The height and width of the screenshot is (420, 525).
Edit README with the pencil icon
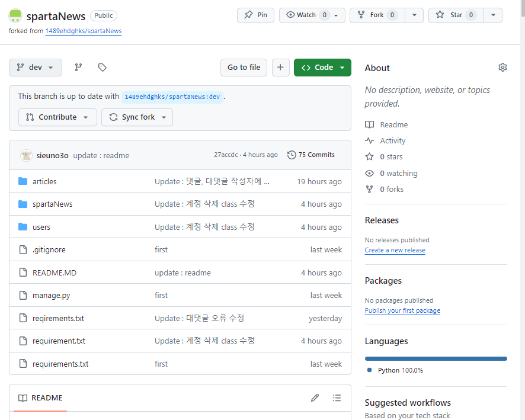(315, 397)
